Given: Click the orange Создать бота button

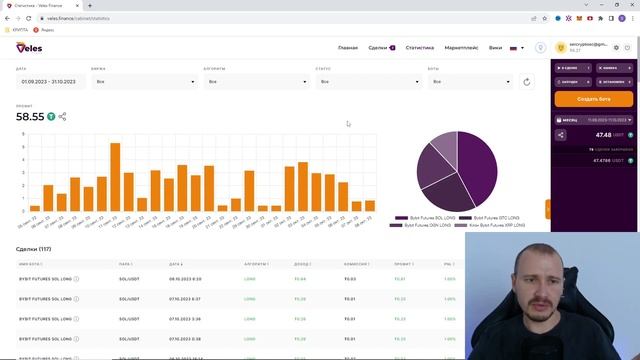Looking at the screenshot, I should pyautogui.click(x=594, y=99).
